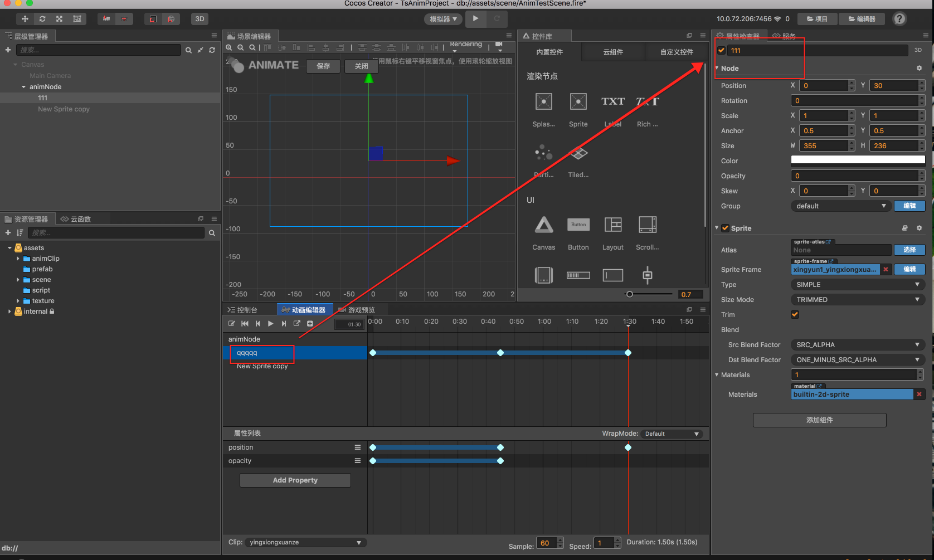Click the Add Property button
The height and width of the screenshot is (560, 934).
click(x=295, y=480)
